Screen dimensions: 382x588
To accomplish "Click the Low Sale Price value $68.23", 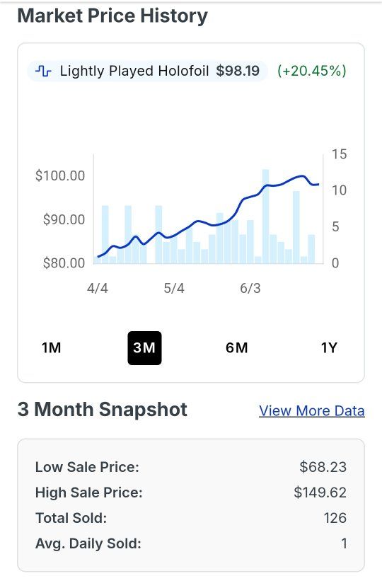I will click(323, 467).
